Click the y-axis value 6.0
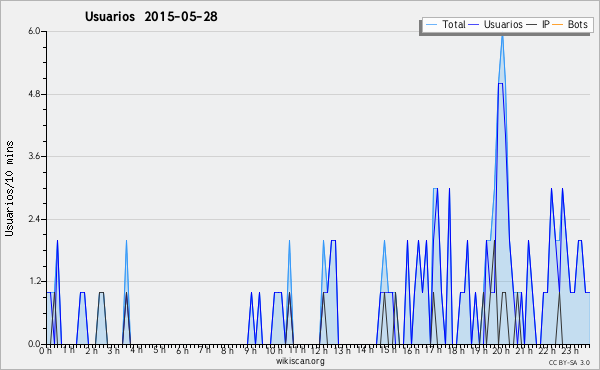600x370 pixels. point(34,31)
